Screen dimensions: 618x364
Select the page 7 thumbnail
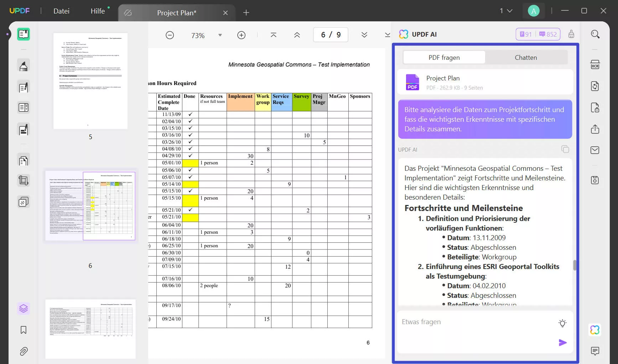90,329
